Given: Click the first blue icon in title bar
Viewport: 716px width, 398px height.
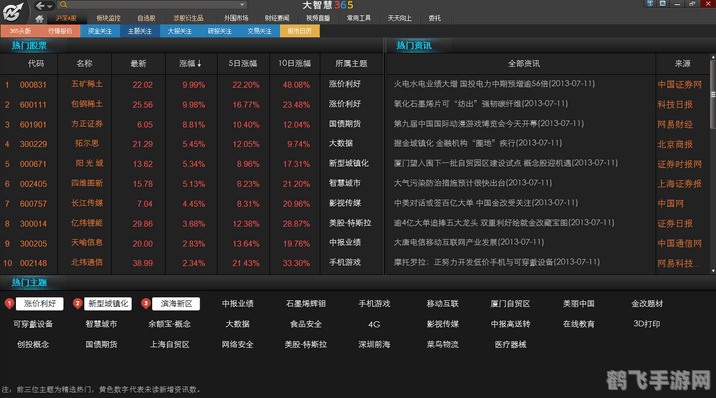Looking at the screenshot, I should click(650, 4).
